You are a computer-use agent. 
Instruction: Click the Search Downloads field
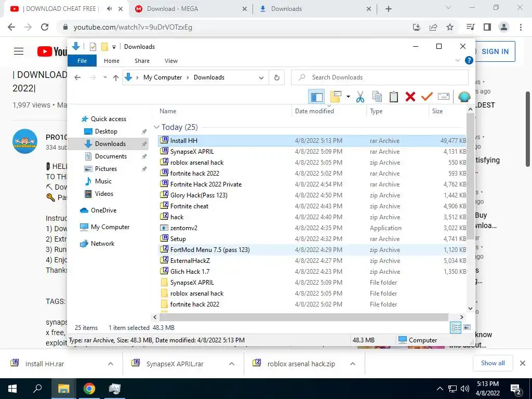point(380,77)
